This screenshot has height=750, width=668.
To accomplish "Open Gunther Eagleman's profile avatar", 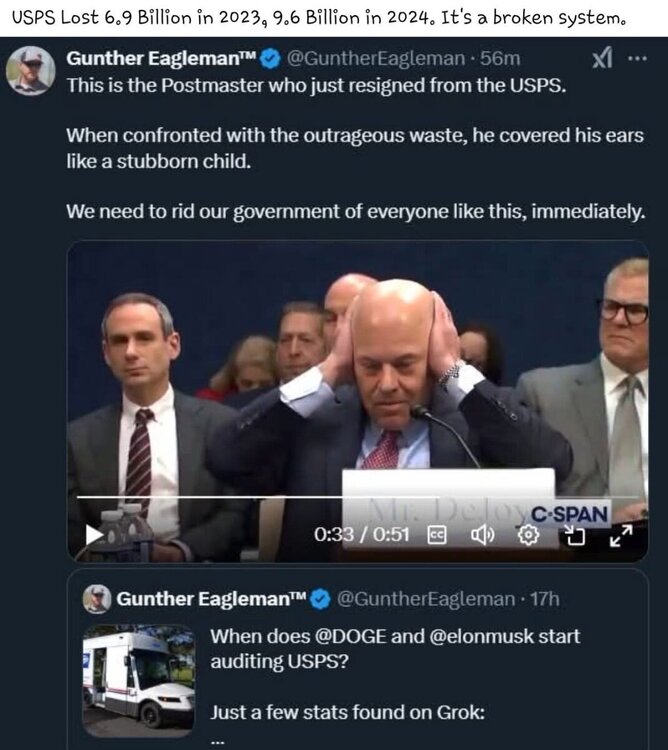I will 31,69.
